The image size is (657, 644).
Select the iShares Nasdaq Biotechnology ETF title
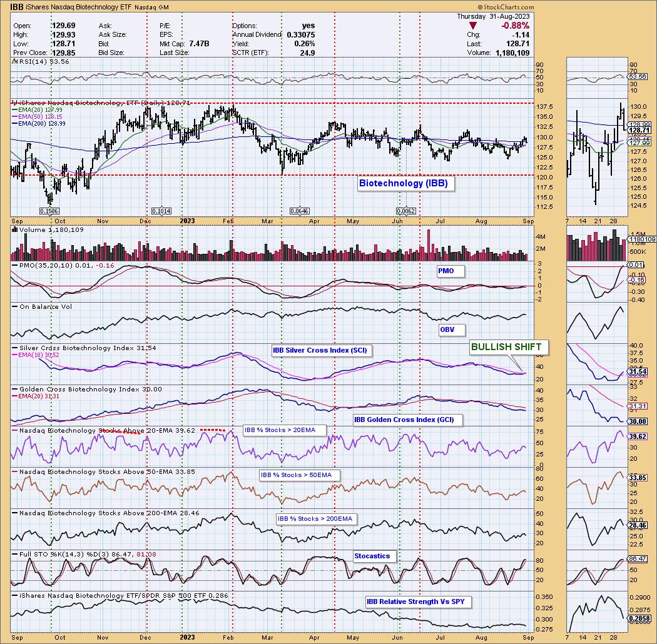click(79, 7)
